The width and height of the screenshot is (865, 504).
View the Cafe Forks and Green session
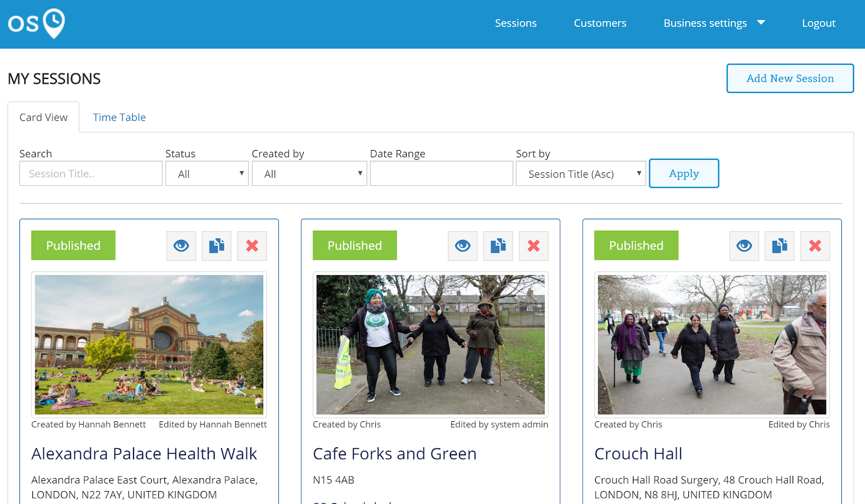[x=463, y=246]
